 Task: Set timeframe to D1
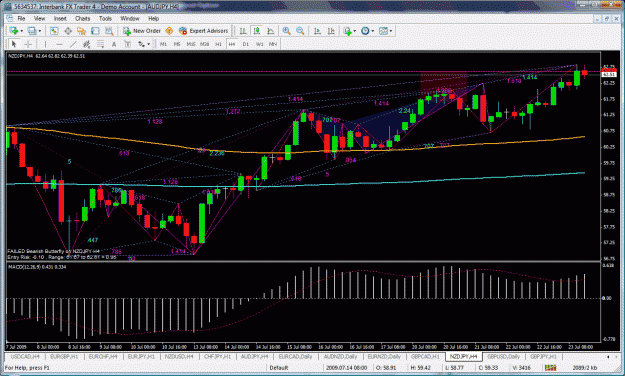tap(246, 44)
